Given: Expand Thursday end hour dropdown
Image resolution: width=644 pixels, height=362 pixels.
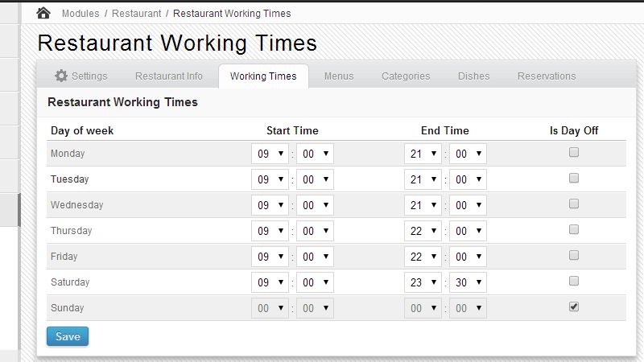Looking at the screenshot, I should [x=423, y=231].
